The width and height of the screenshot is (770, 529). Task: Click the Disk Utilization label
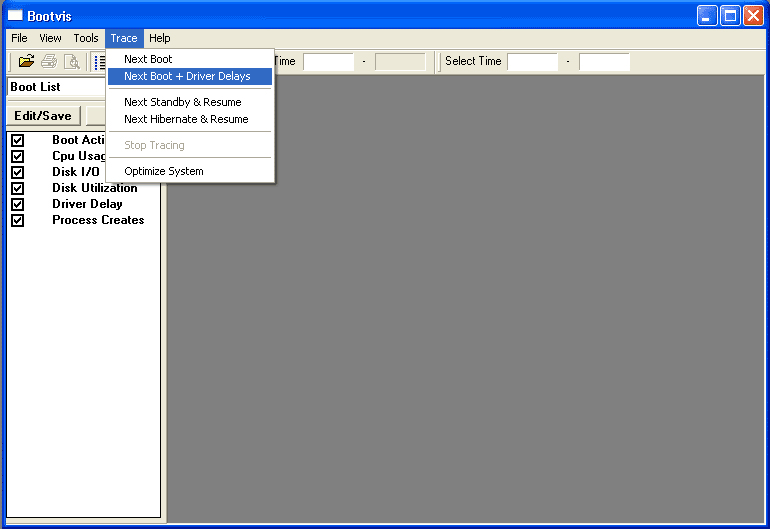click(x=95, y=188)
